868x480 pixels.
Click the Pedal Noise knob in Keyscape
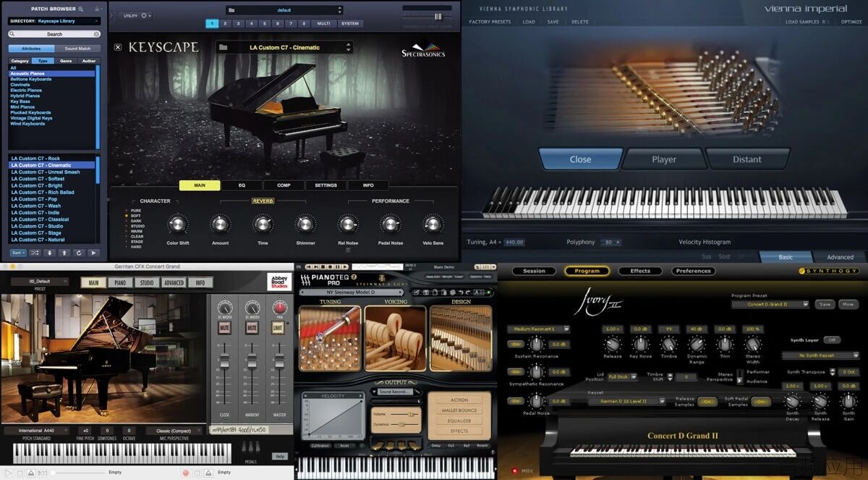tap(391, 224)
